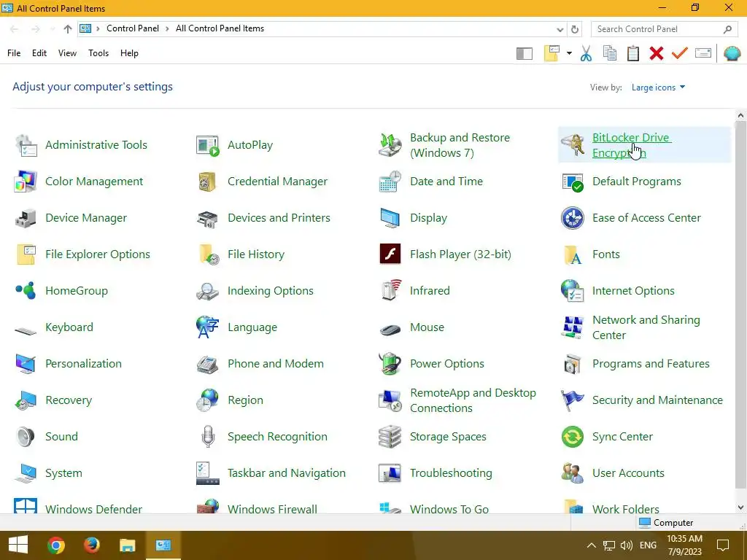The height and width of the screenshot is (560, 747).
Task: Click the Cut scissors toolbar icon
Action: [x=586, y=53]
